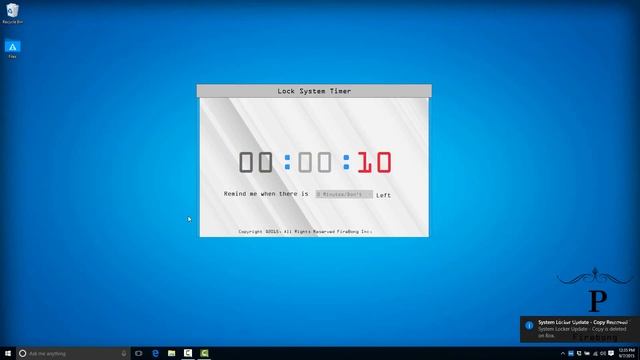
Task: Click the dark hours digits of the timer
Action: point(256,162)
